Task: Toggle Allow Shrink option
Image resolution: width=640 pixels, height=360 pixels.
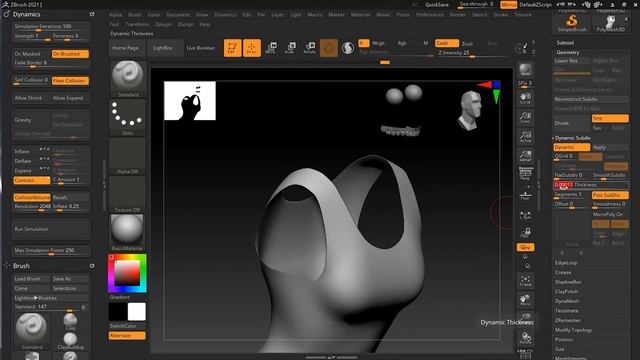Action: [x=31, y=98]
